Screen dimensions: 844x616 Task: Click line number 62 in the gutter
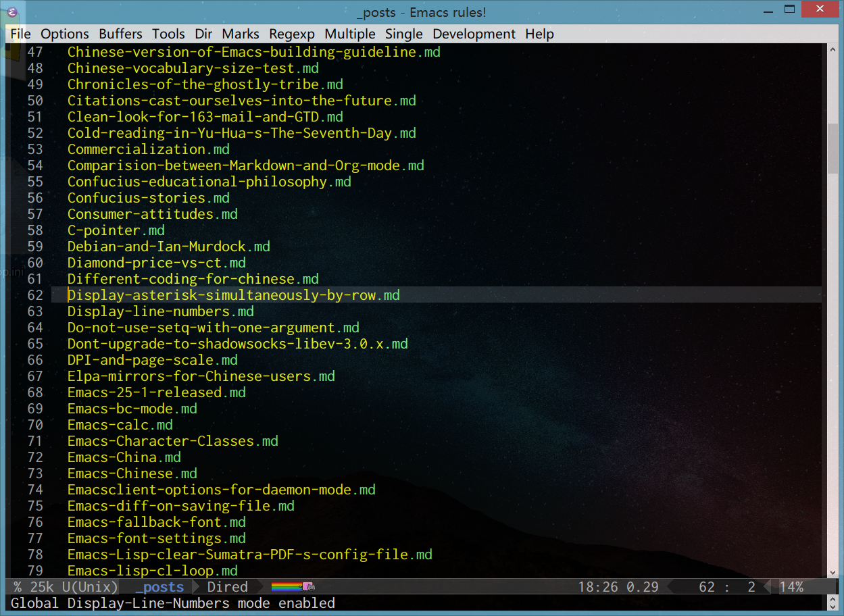click(x=35, y=295)
